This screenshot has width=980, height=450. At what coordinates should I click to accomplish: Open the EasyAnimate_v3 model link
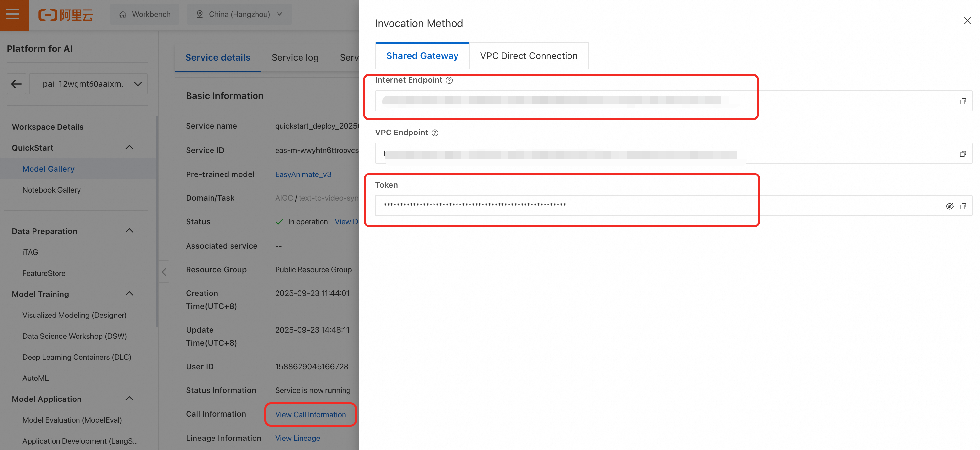303,174
